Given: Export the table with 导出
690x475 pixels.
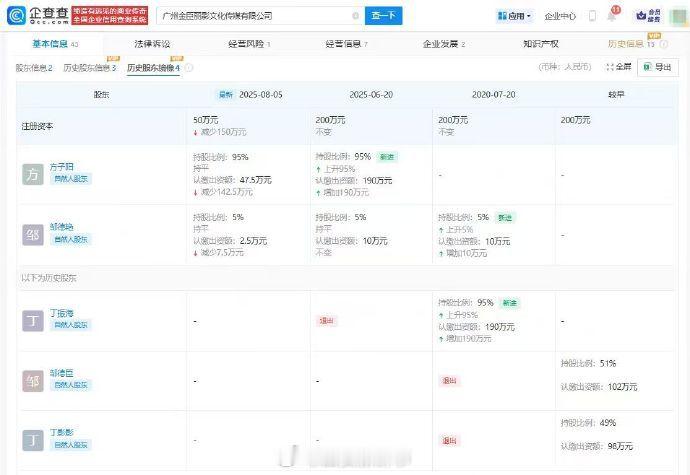Looking at the screenshot, I should pyautogui.click(x=657, y=67).
